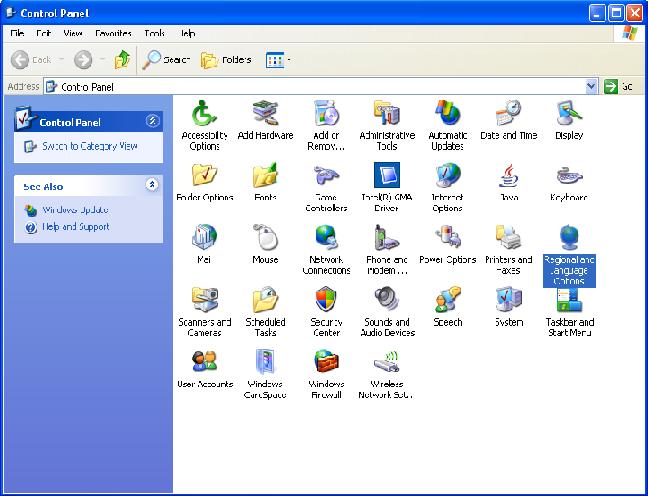Viewport: 648px width, 496px height.
Task: Open the Views dropdown in toolbar
Action: click(x=289, y=60)
